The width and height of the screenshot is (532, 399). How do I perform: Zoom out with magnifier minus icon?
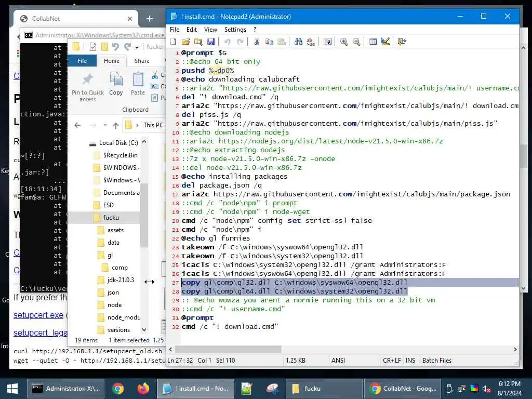(x=356, y=42)
